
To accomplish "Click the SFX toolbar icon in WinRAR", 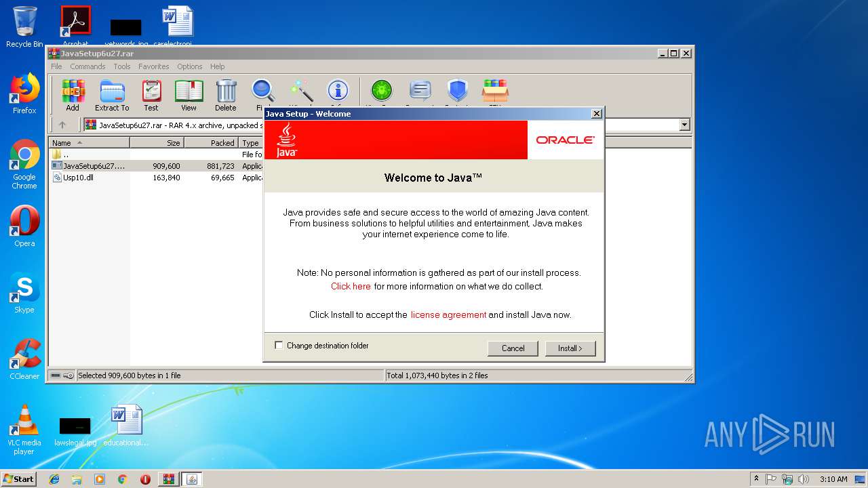I will (x=495, y=91).
